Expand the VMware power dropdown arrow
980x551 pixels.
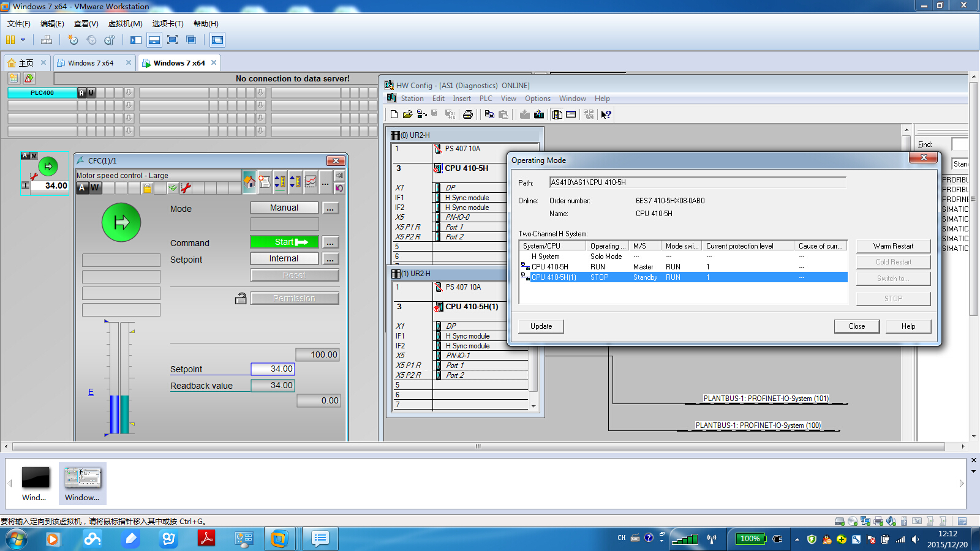coord(23,40)
